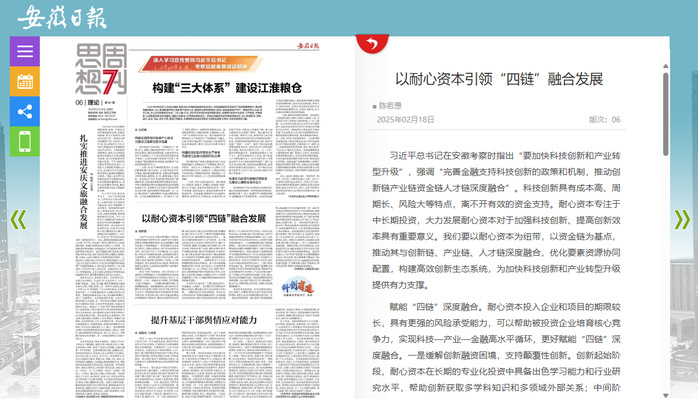
Task: Click the red banner above the top article
Action: coord(199,64)
